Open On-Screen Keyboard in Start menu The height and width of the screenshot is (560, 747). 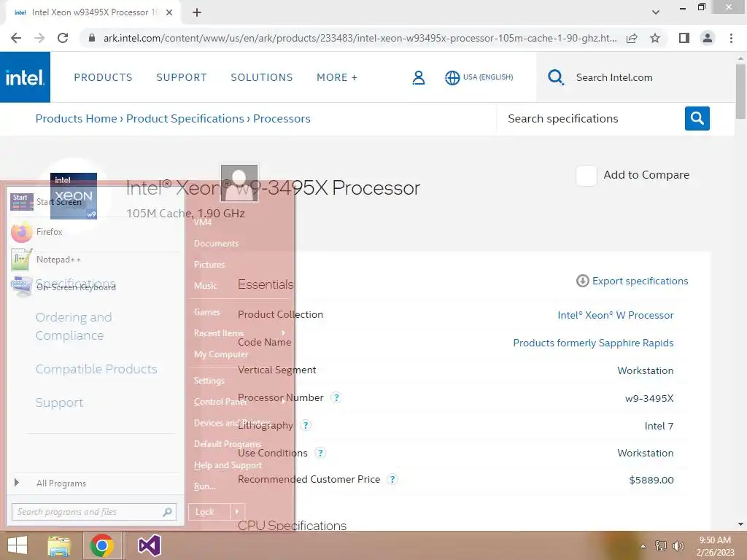tap(94, 287)
